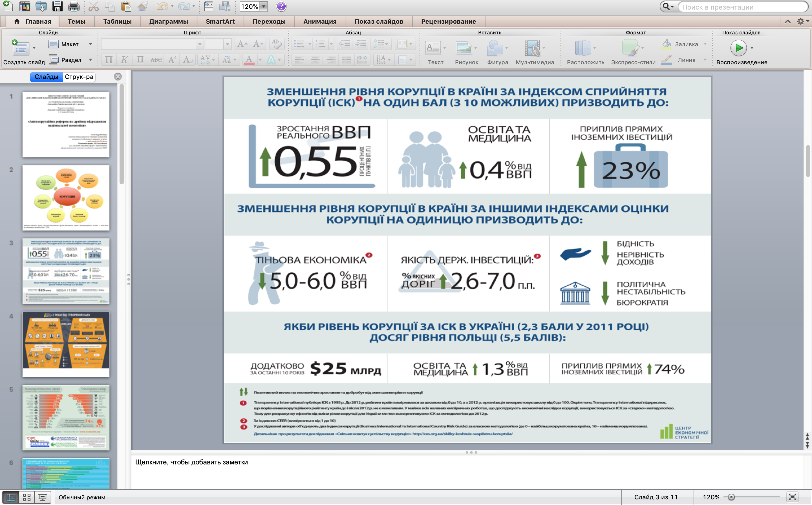Viewport: 812px width, 505px height.
Task: Toggle subscript formatting button
Action: (x=188, y=60)
